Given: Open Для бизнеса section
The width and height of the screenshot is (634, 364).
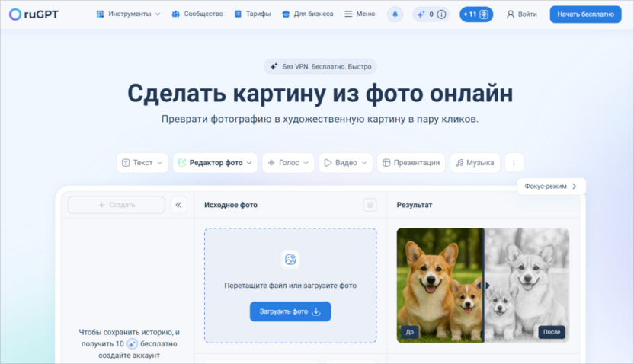Looking at the screenshot, I should (x=308, y=14).
